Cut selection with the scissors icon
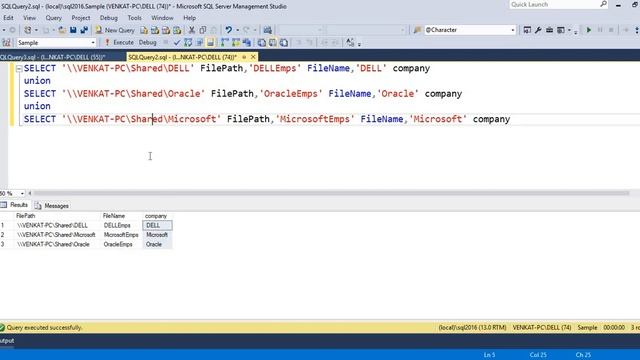Image resolution: width=640 pixels, height=360 pixels. pyautogui.click(x=191, y=30)
